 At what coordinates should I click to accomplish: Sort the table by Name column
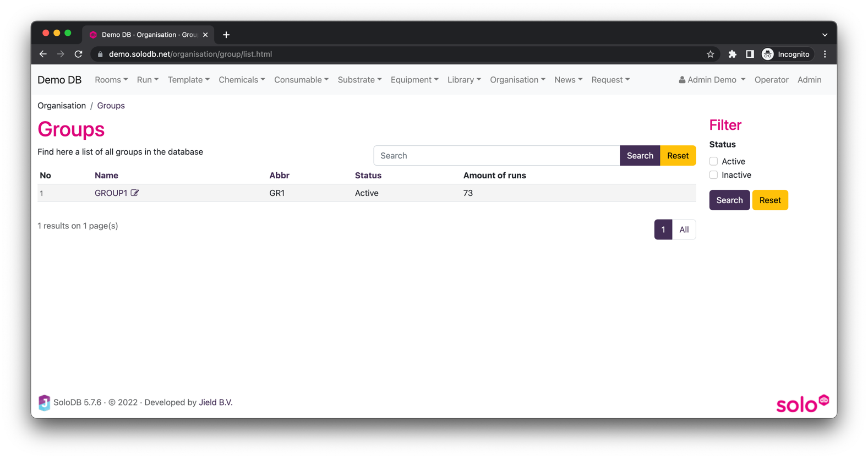click(106, 176)
